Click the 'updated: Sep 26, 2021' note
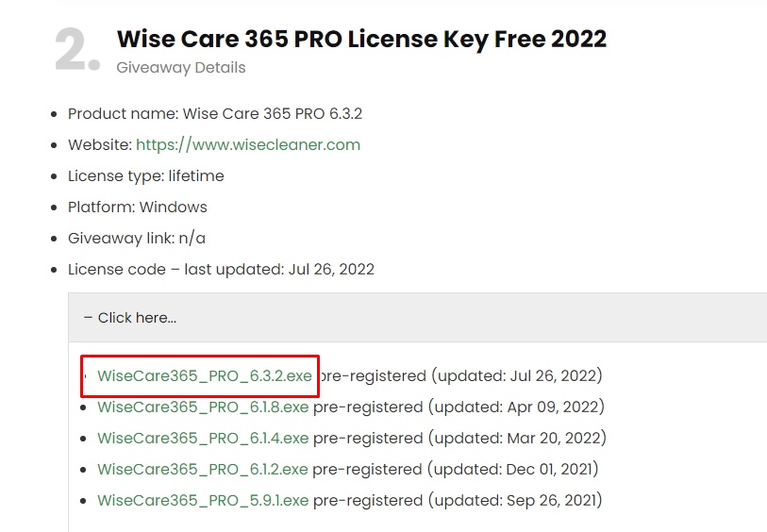Screen dimensions: 767x532 click(515, 500)
